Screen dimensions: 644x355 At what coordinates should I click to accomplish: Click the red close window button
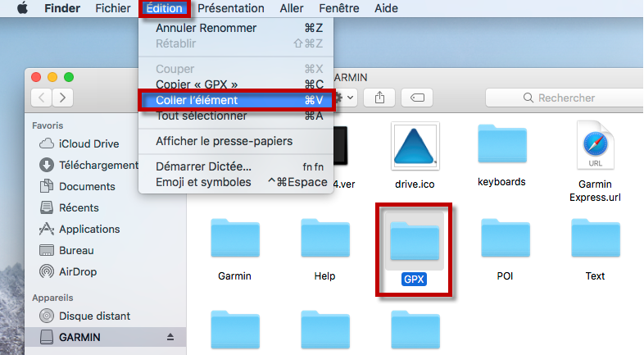click(36, 77)
